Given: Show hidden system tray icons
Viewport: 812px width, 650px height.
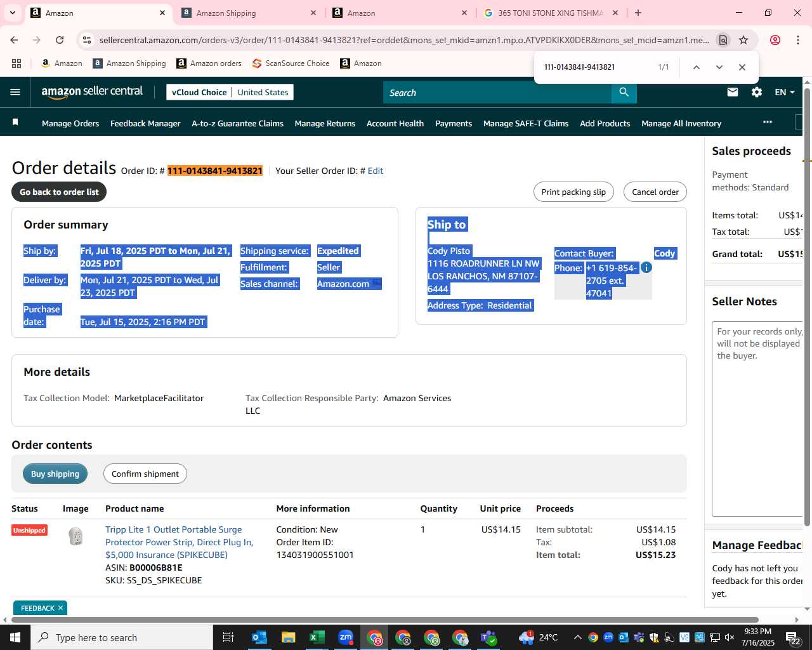Looking at the screenshot, I should [577, 637].
